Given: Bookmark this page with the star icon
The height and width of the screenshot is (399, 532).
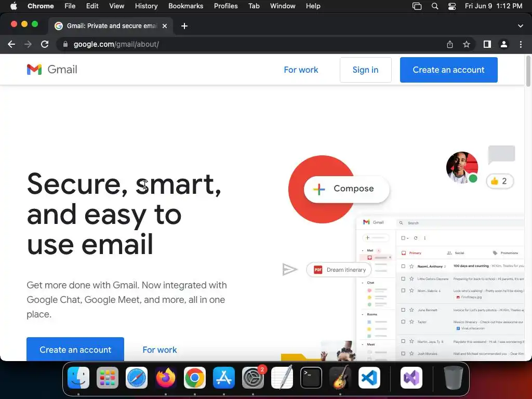Looking at the screenshot, I should [467, 44].
